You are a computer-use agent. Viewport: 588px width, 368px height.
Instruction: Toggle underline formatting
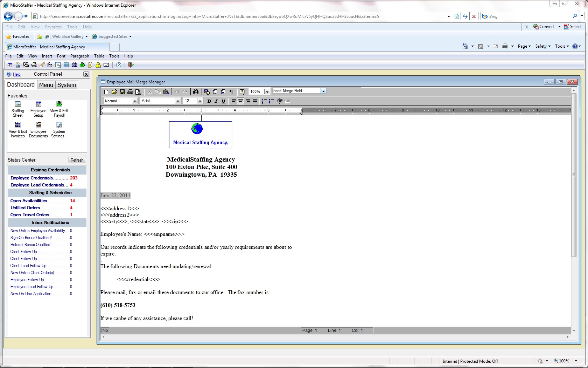(x=223, y=101)
